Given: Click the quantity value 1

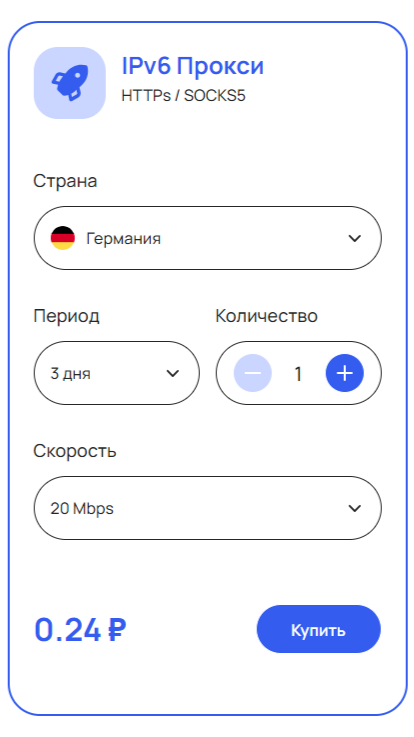Looking at the screenshot, I should (298, 374).
